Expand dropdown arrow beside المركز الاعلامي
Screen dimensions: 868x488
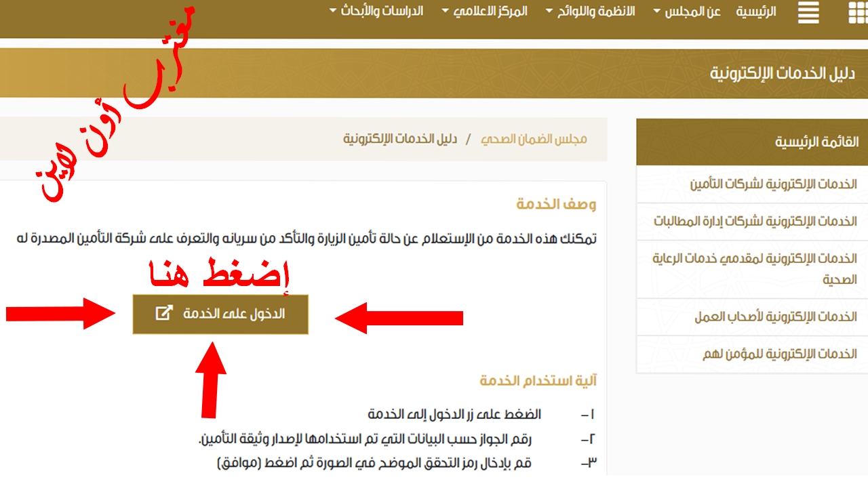446,12
